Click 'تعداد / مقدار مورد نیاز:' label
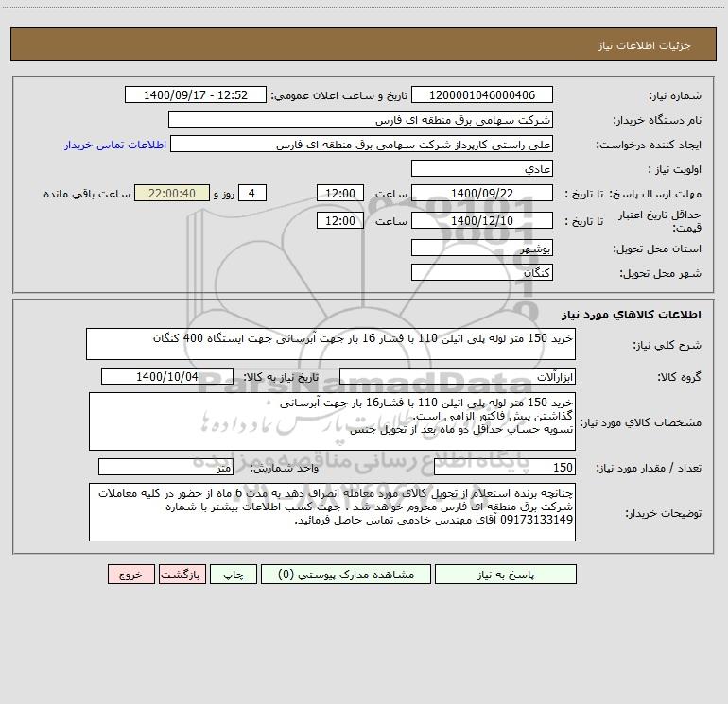728x704 pixels. 649,469
